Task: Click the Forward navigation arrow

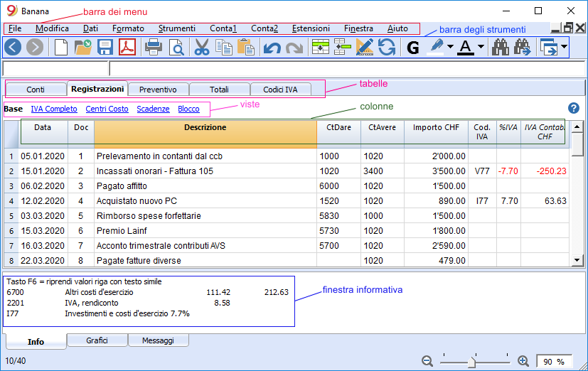Action: (35, 47)
